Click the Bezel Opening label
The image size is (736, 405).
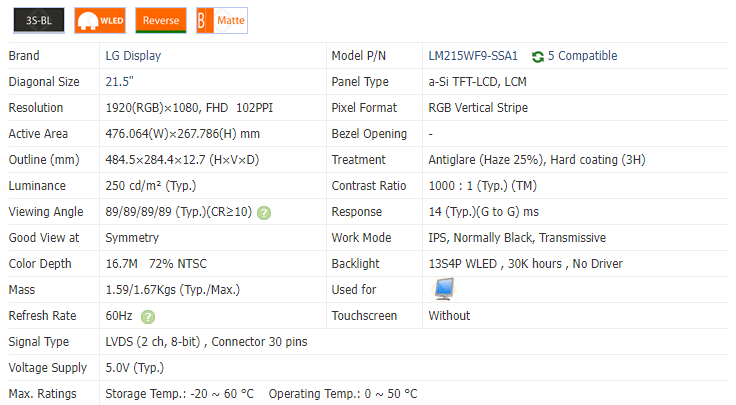tap(369, 134)
